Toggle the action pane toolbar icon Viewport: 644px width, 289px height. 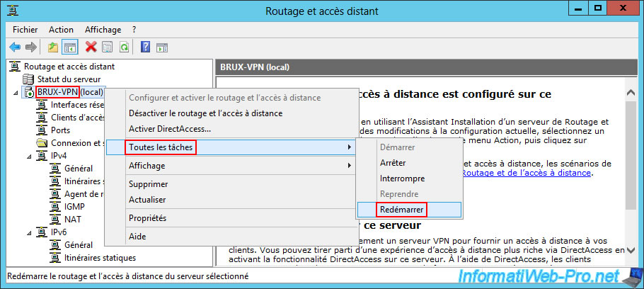(x=162, y=47)
